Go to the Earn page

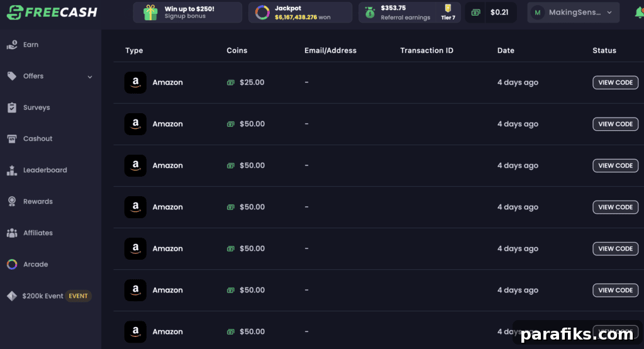pyautogui.click(x=31, y=45)
